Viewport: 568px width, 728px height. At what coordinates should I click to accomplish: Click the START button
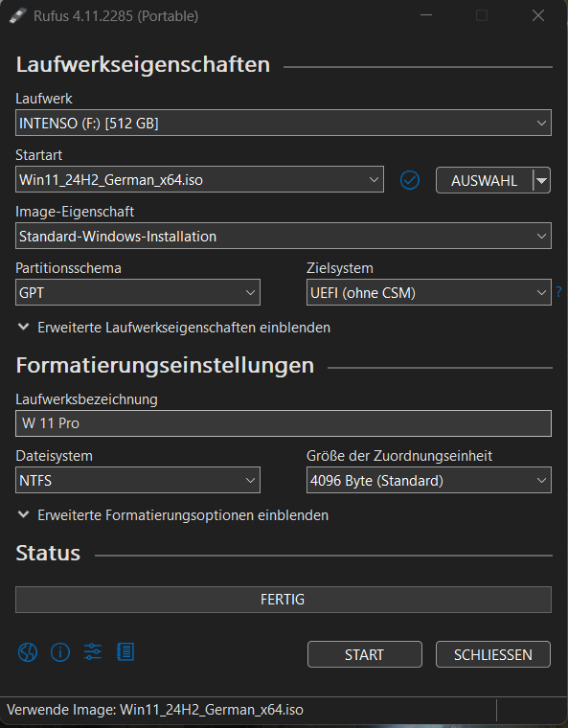pyautogui.click(x=365, y=654)
